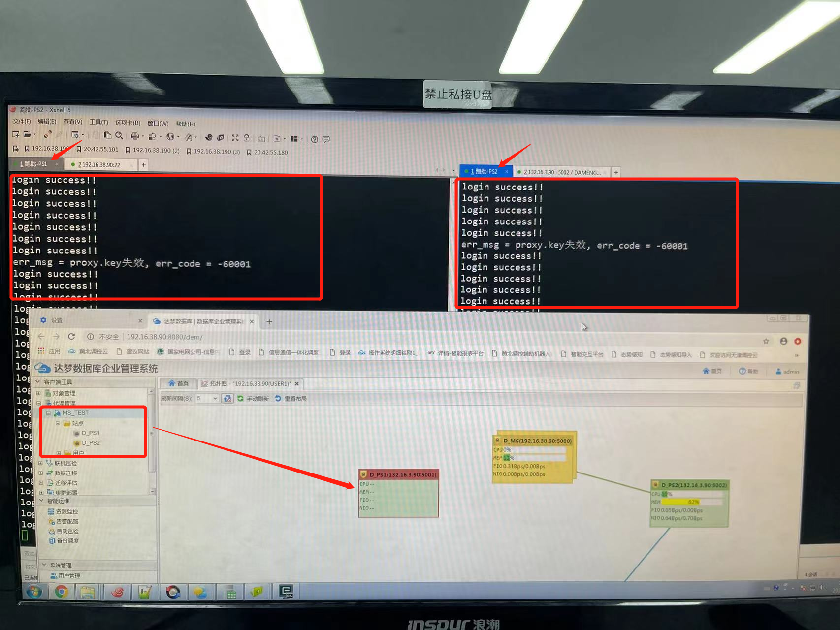Click the Xshell fullscreen icon
This screenshot has height=630, width=840.
pyautogui.click(x=235, y=138)
